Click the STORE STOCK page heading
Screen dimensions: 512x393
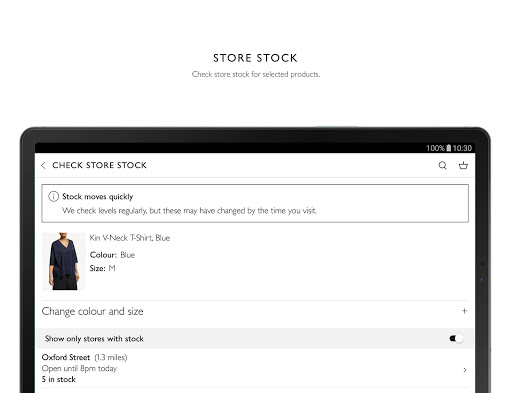point(255,58)
